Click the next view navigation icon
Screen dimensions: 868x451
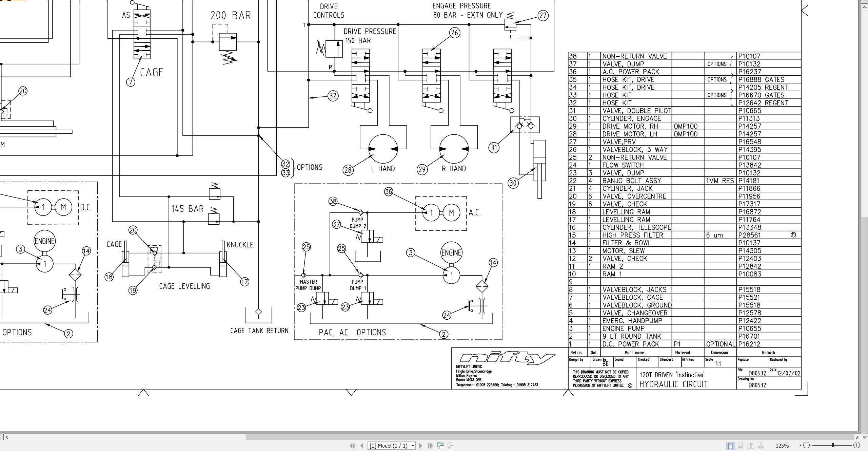451,446
